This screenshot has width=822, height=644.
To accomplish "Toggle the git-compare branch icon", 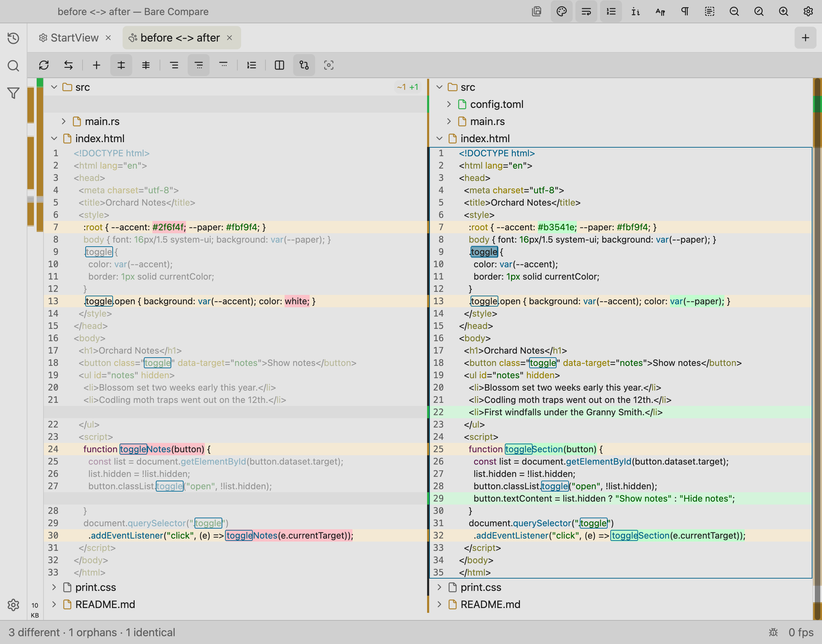I will click(304, 65).
